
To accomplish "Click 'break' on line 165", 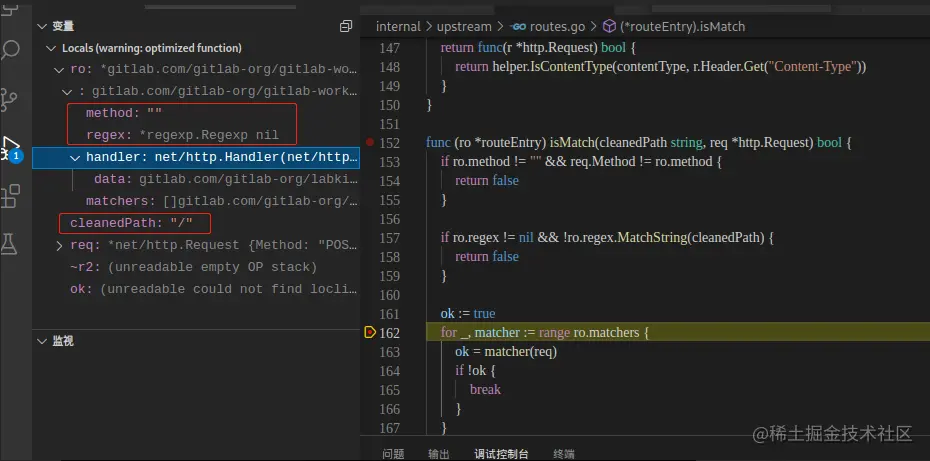I will [485, 389].
